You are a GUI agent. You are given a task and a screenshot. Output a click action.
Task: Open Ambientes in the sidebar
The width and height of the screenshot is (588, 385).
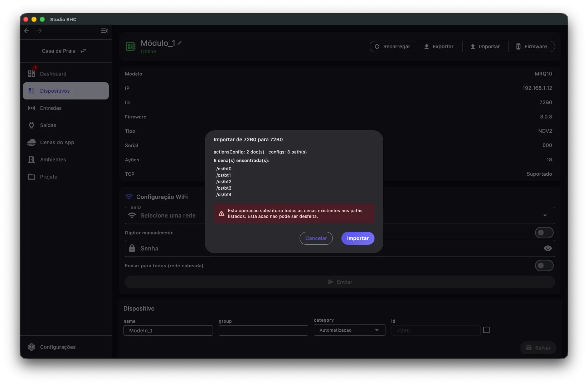66,160
